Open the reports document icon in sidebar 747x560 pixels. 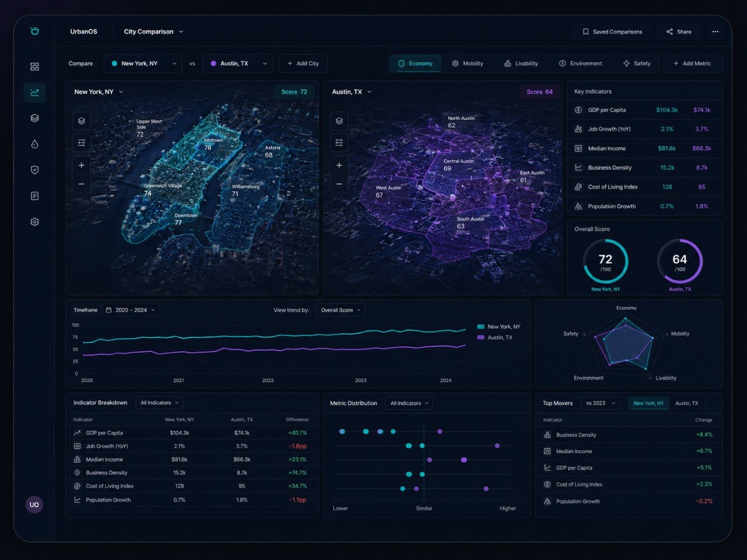pos(34,196)
